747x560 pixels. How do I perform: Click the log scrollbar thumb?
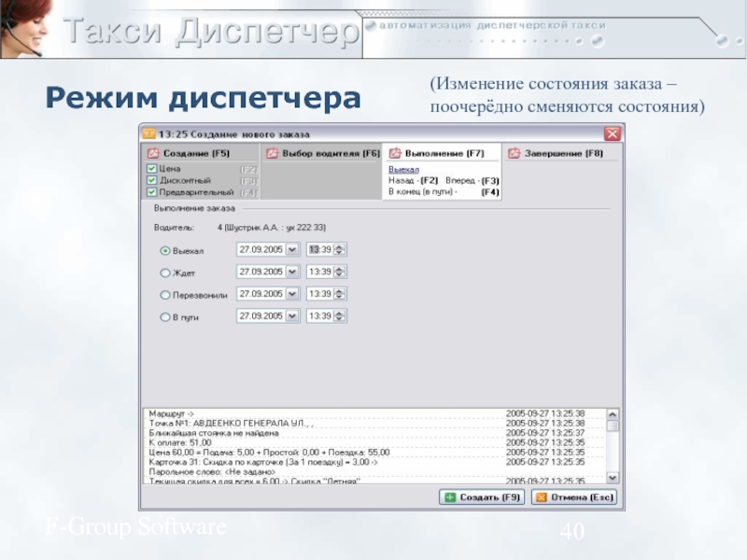(613, 426)
